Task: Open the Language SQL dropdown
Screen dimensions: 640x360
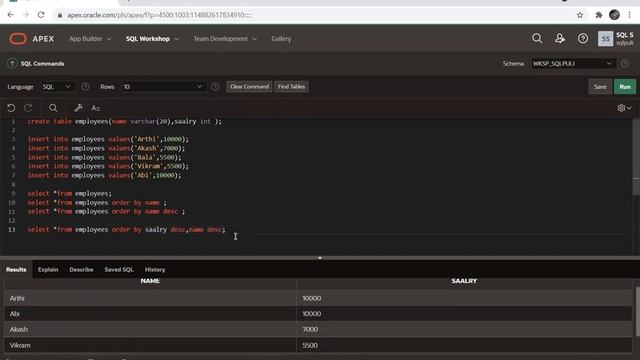Action: [57, 87]
